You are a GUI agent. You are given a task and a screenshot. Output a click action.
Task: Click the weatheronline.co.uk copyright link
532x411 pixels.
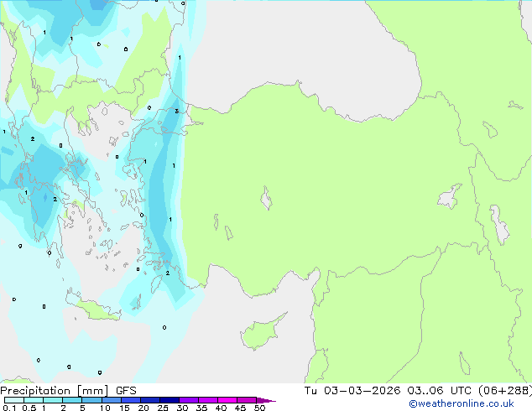(x=462, y=403)
